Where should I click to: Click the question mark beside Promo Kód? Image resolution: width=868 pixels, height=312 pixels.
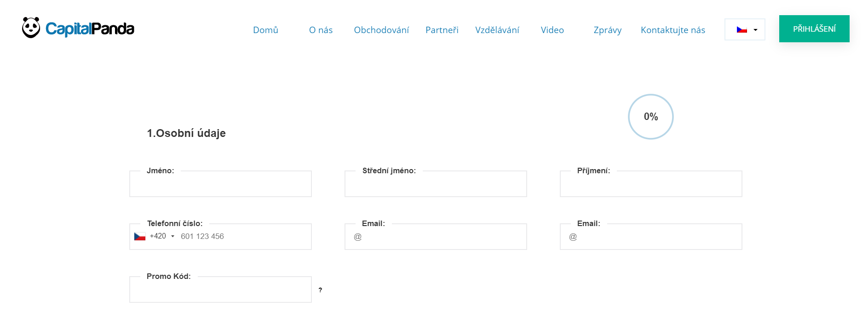[320, 290]
